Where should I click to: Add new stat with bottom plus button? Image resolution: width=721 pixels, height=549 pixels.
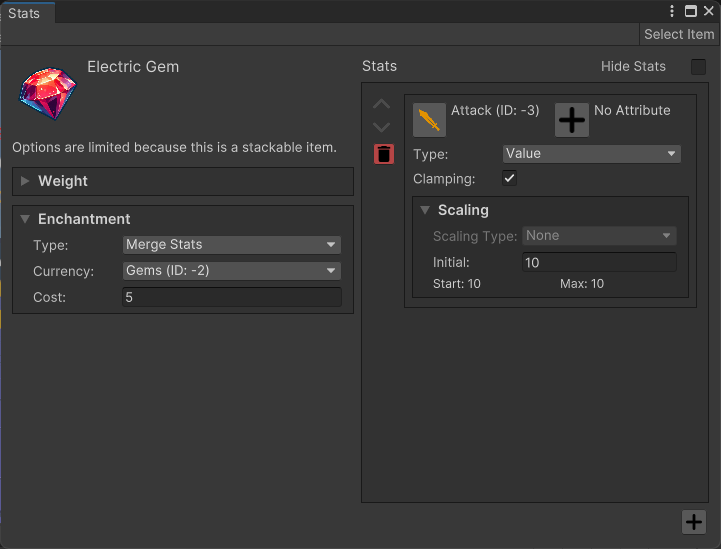click(693, 521)
